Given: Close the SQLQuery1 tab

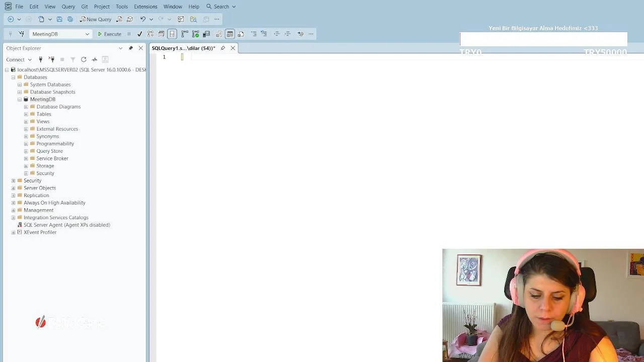Looking at the screenshot, I should [x=233, y=48].
